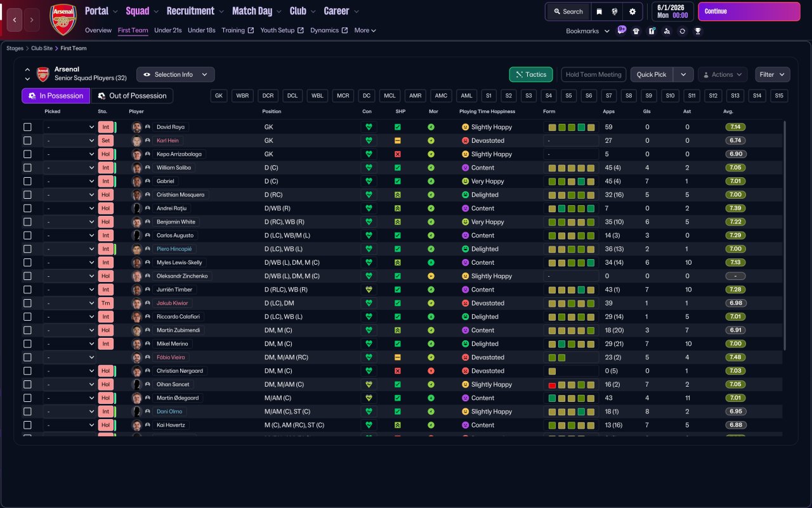This screenshot has width=812, height=508.
Task: Click Gabriel's player info icon beside portrait
Action: pos(148,181)
